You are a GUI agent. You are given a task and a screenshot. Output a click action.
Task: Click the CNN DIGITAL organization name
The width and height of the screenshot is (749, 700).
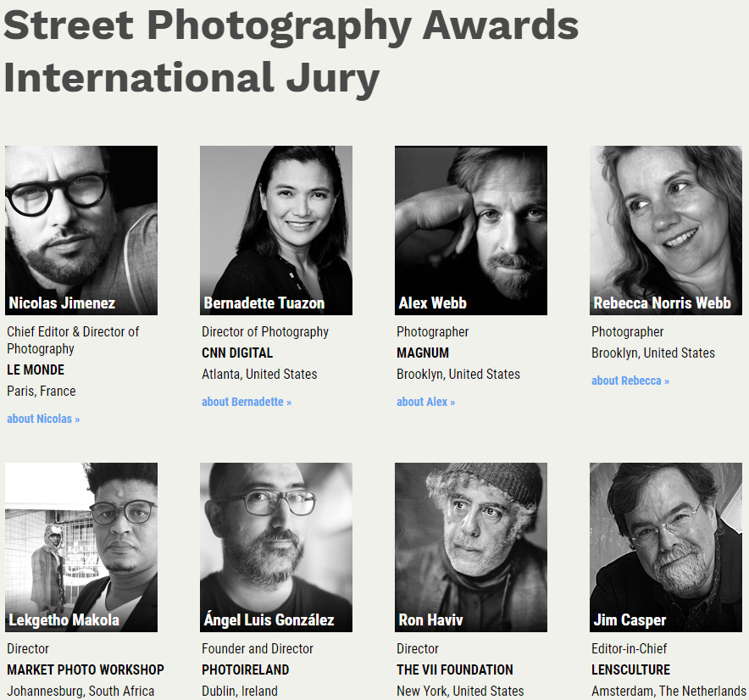tap(237, 353)
